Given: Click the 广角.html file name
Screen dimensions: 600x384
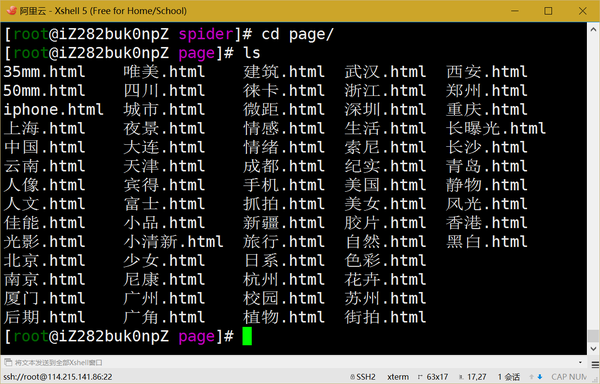Looking at the screenshot, I should (x=164, y=317).
